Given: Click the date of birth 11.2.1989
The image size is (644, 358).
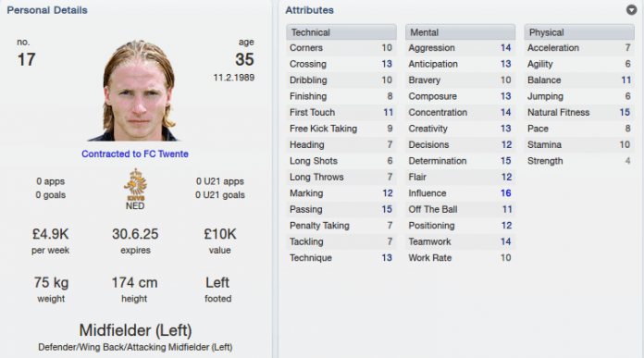Looking at the screenshot, I should 234,78.
